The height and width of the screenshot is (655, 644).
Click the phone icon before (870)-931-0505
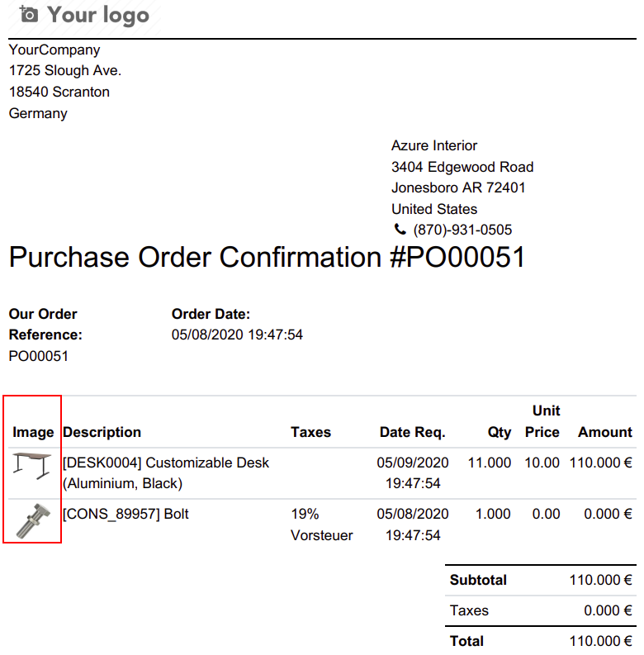400,230
